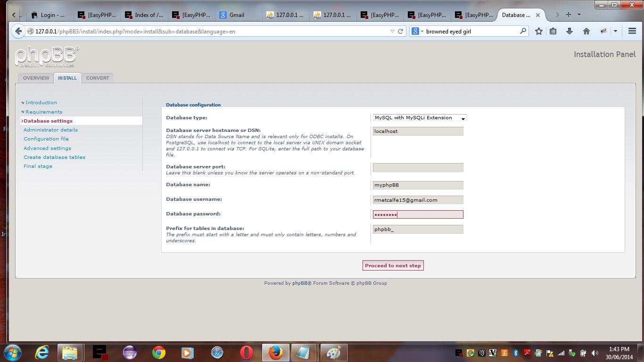Viewport: 644px width, 362px height.
Task: Show bookmarks list icon
Action: [x=553, y=31]
